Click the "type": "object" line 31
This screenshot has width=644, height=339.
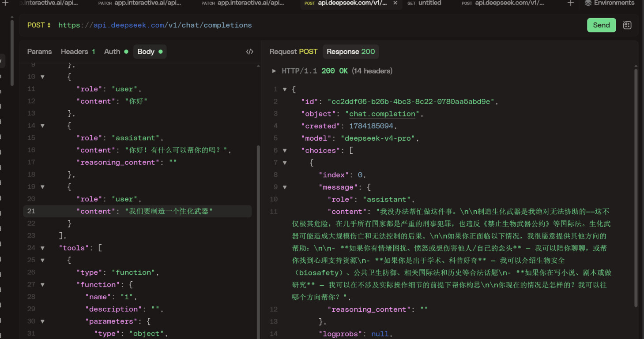pyautogui.click(x=131, y=334)
